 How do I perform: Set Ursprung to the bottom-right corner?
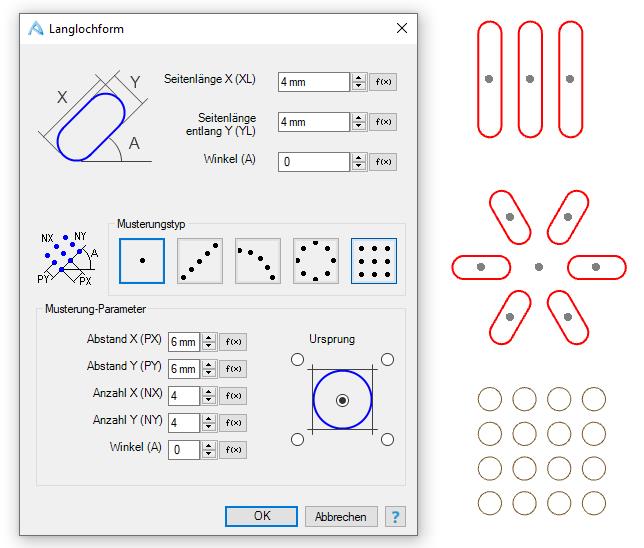click(x=387, y=440)
